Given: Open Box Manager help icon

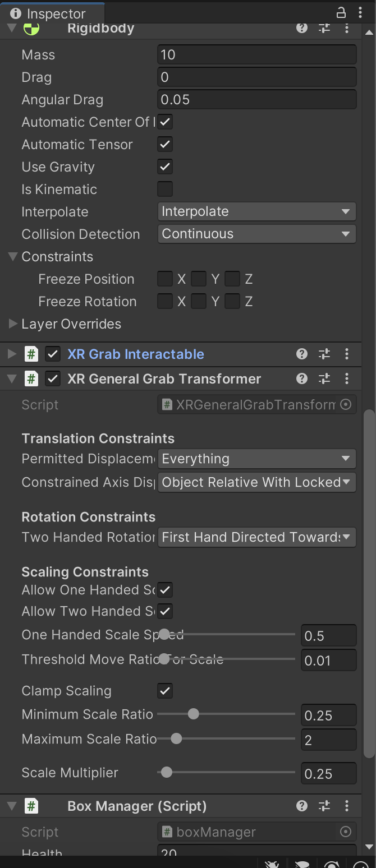Looking at the screenshot, I should [x=302, y=806].
